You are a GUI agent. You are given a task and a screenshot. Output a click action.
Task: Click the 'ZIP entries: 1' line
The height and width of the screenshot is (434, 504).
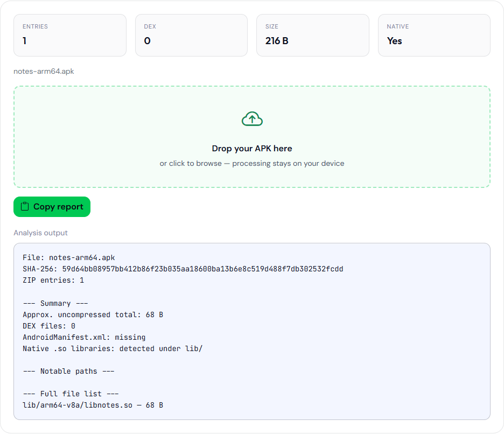[x=53, y=281]
